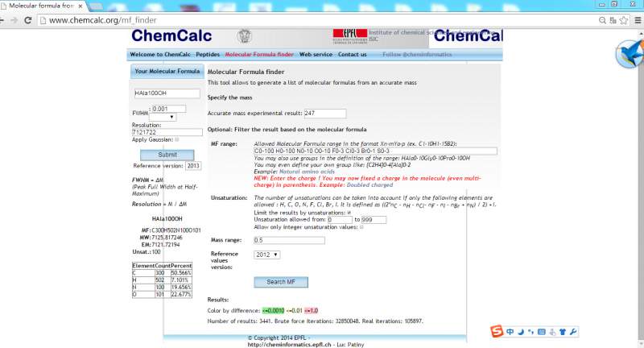644x348 pixels.
Task: Toggle Limit the results by unsaturations checkbox
Action: pos(349,213)
